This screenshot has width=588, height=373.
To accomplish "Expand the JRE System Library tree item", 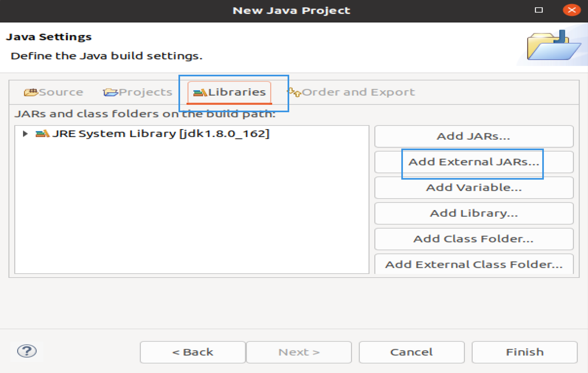I will coord(27,133).
